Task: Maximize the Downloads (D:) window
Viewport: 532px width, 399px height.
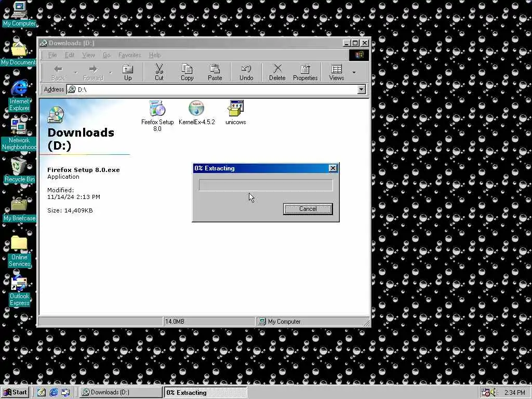Action: point(355,43)
